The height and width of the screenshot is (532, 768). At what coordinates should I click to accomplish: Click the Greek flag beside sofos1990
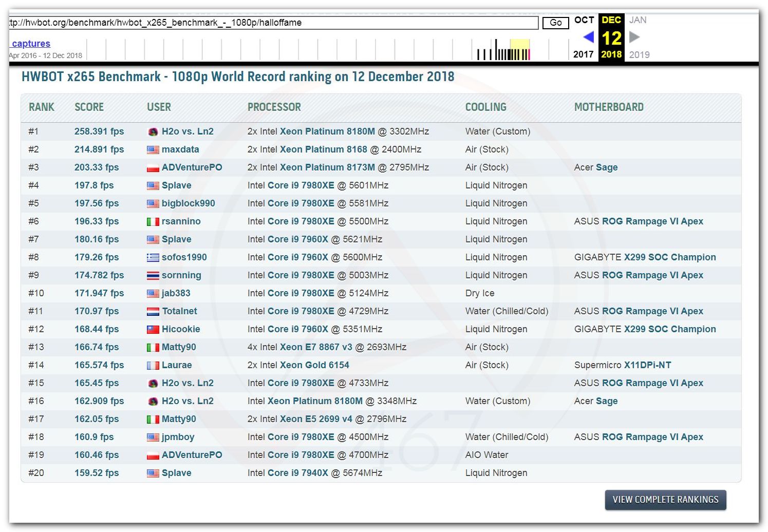pos(153,258)
